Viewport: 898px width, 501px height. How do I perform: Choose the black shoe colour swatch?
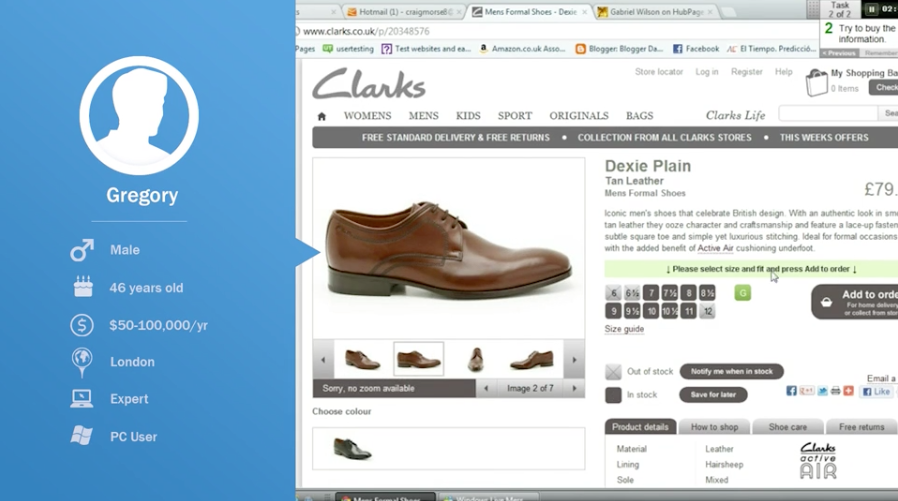[x=352, y=448]
